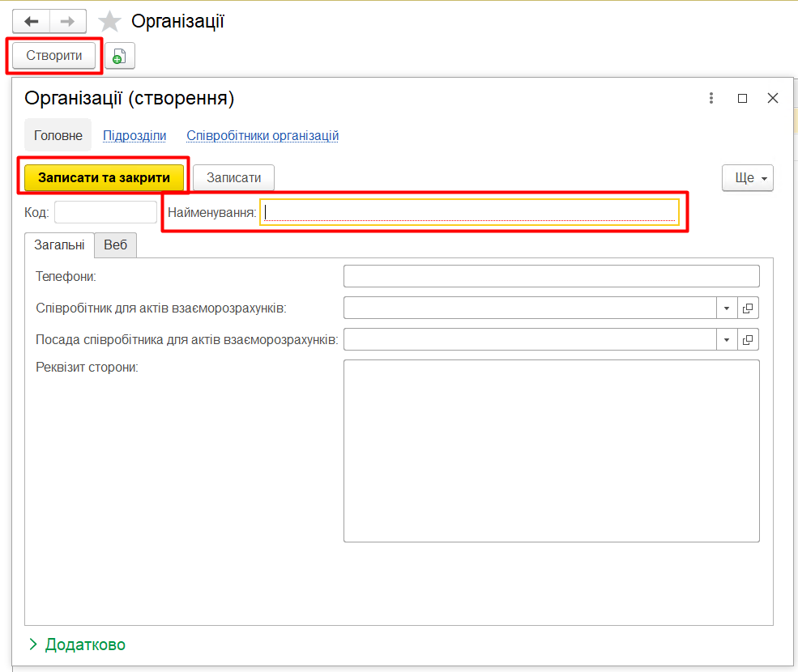Click the Створити button

tap(54, 56)
